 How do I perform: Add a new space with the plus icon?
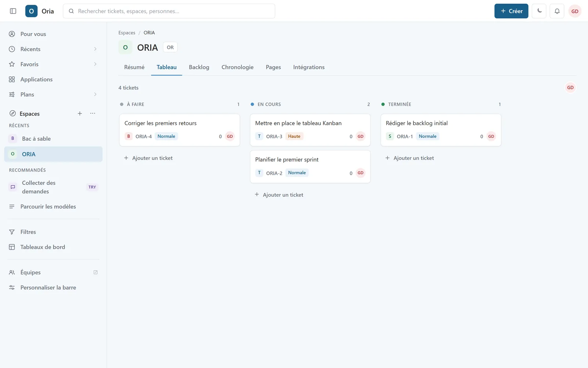coord(80,113)
